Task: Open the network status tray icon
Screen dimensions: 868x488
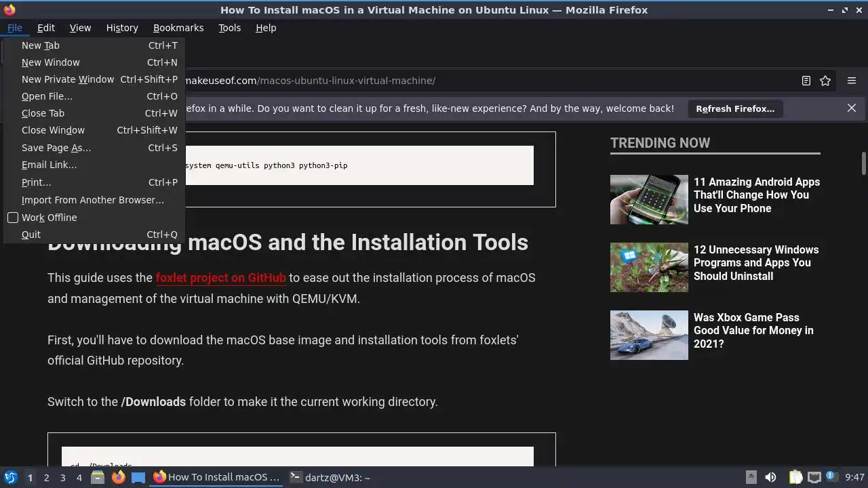Action: point(814,477)
